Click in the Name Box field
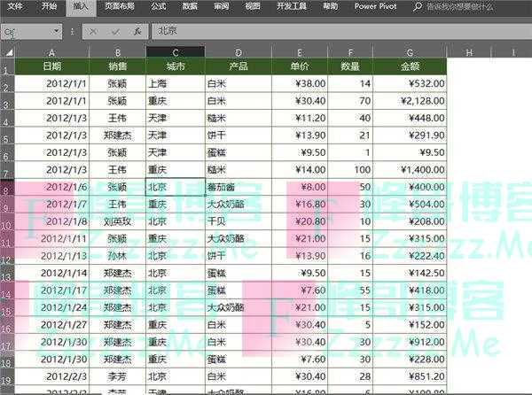Screen dimensions: 532x395 (x=27, y=31)
